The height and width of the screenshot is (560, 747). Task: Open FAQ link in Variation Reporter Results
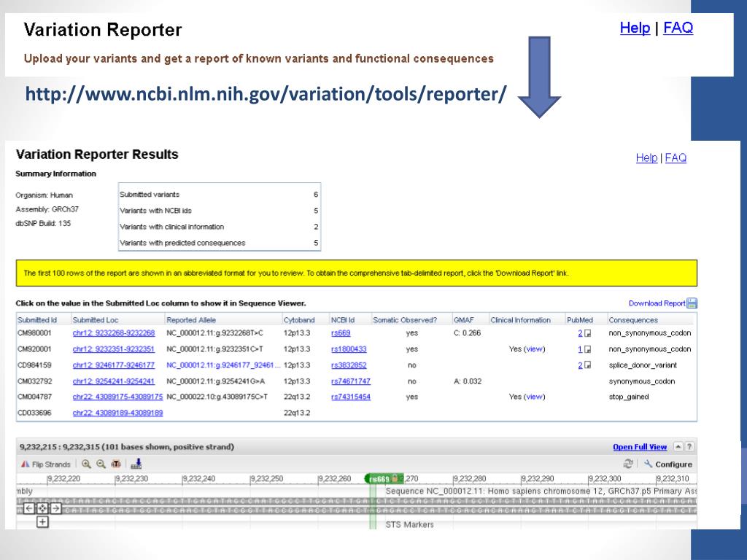click(x=676, y=157)
